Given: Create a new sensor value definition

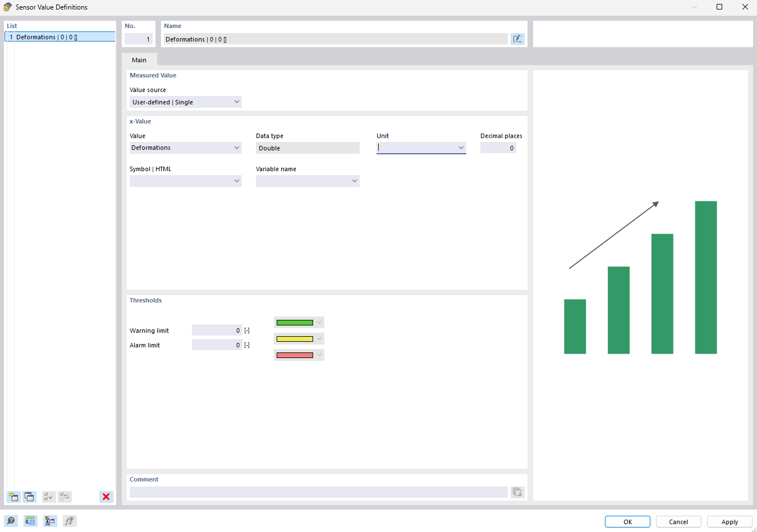Looking at the screenshot, I should [13, 497].
